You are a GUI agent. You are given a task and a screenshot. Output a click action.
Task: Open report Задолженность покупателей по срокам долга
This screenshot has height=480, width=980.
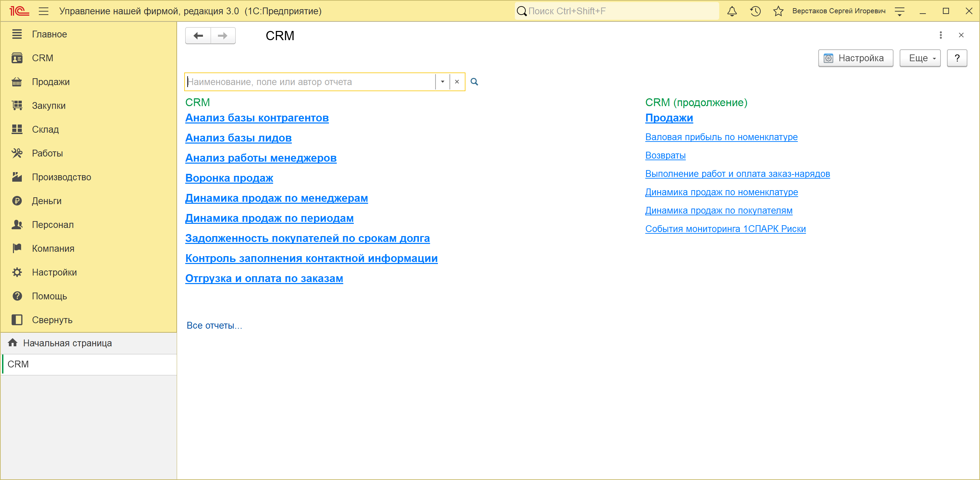tap(307, 238)
